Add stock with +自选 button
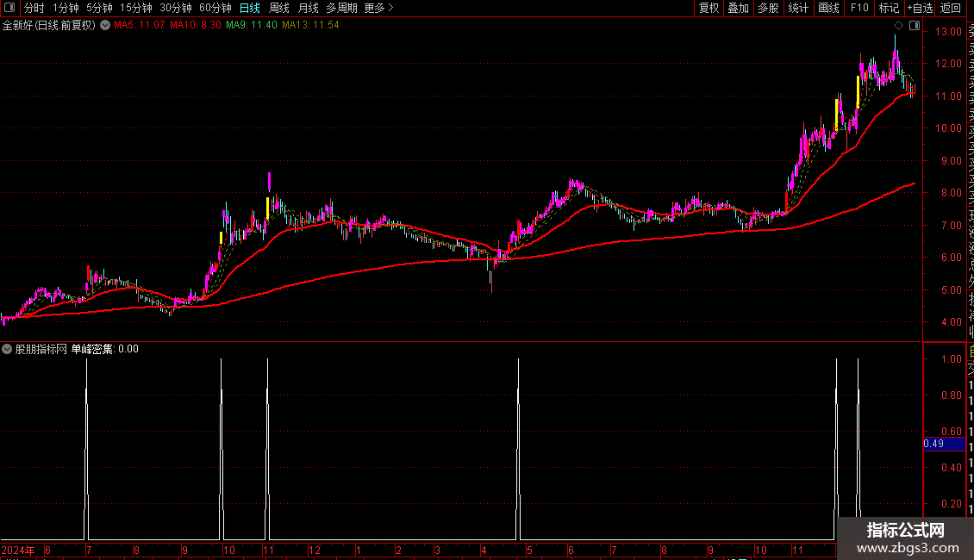974x560 pixels. point(920,8)
